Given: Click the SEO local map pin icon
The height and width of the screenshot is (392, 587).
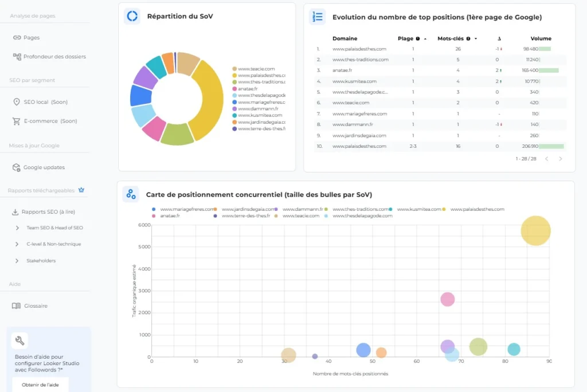Looking at the screenshot, I should tap(17, 102).
